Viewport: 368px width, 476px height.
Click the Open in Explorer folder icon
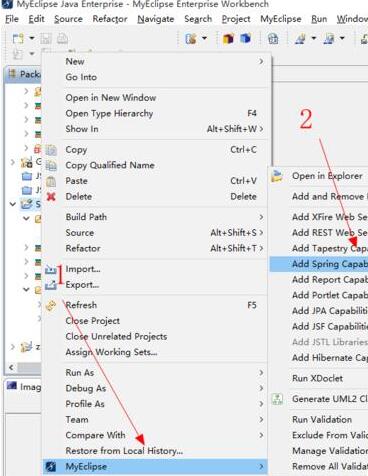(277, 176)
